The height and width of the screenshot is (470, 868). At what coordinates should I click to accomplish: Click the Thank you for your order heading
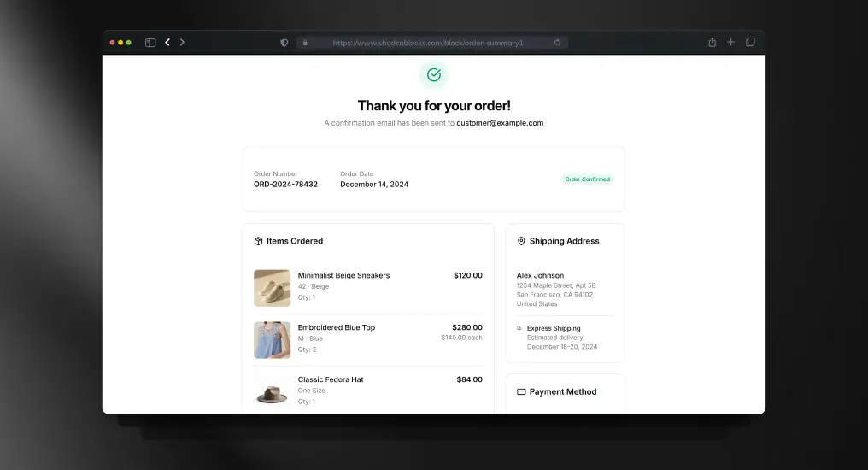434,105
